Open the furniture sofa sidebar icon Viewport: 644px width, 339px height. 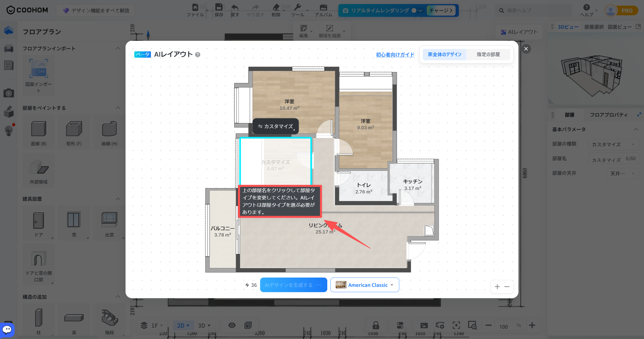[9, 48]
